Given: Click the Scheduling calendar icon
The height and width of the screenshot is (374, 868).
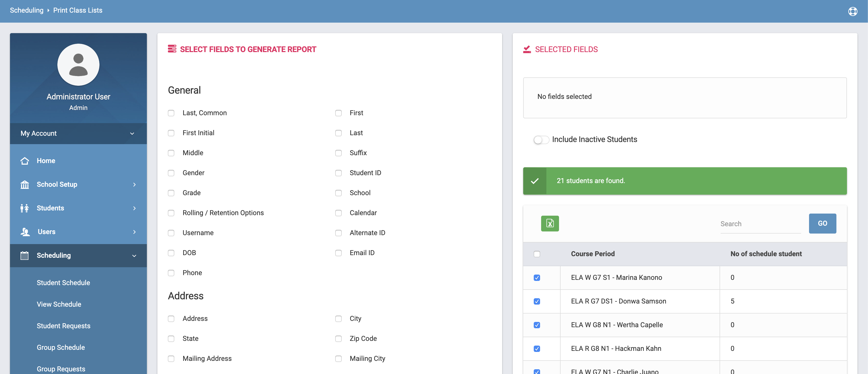Looking at the screenshot, I should pos(24,255).
